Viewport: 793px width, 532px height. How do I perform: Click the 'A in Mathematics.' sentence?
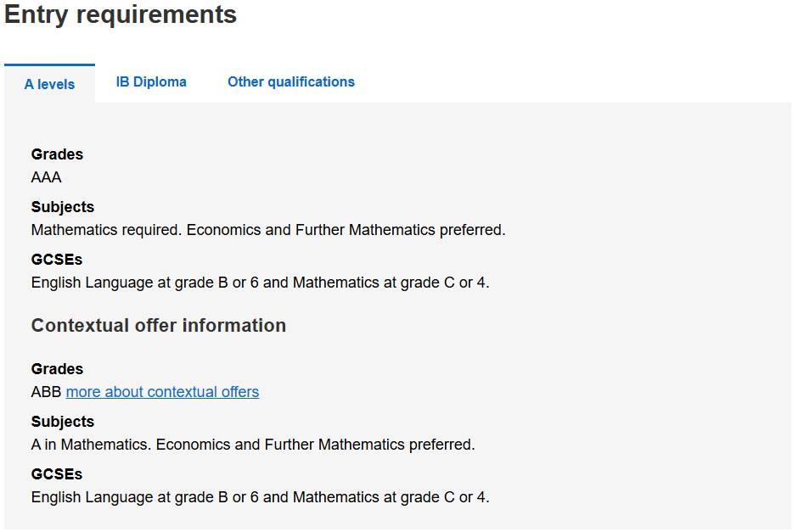pos(92,445)
